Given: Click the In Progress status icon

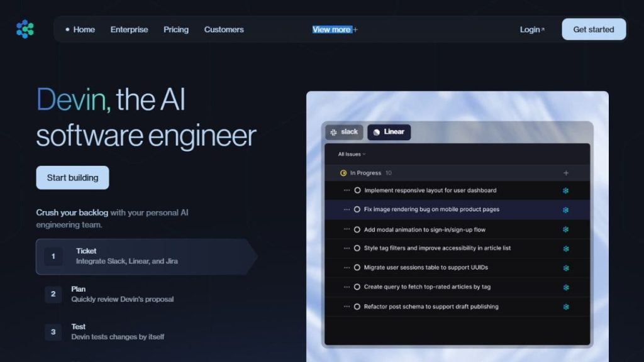Looking at the screenshot, I should 343,173.
